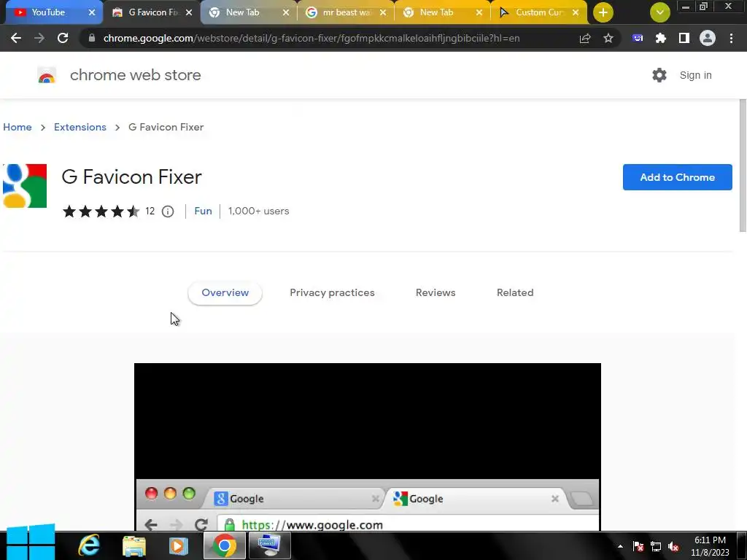Click the star rating

click(x=101, y=211)
